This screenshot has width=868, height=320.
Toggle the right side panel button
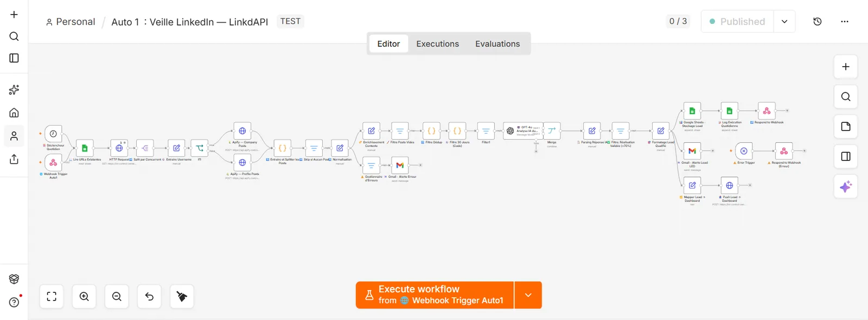click(846, 156)
